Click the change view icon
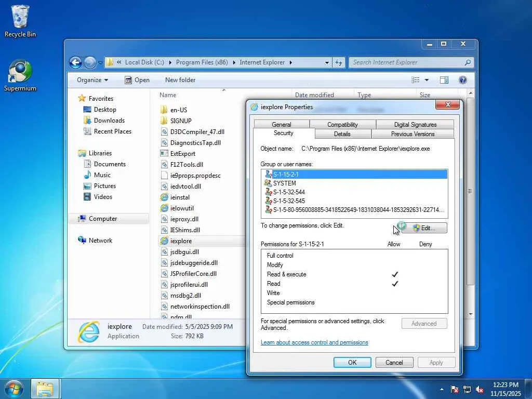This screenshot has height=399, width=532. click(416, 80)
